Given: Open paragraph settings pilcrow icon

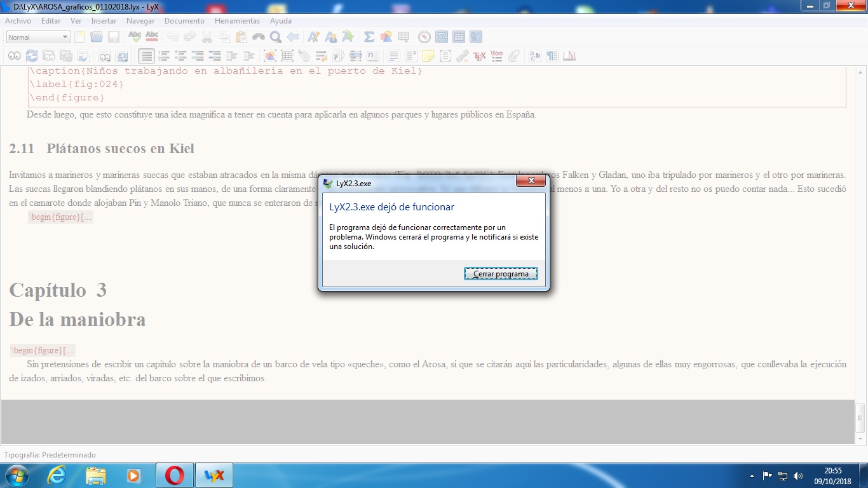Looking at the screenshot, I should coord(552,56).
